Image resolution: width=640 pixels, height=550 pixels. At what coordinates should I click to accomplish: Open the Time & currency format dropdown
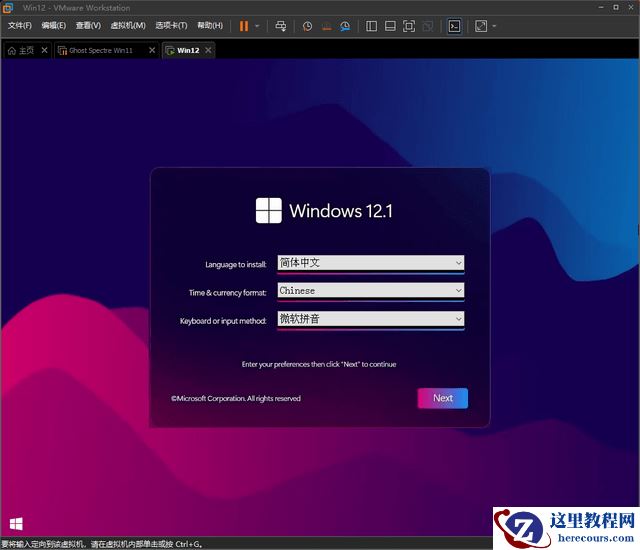click(371, 291)
